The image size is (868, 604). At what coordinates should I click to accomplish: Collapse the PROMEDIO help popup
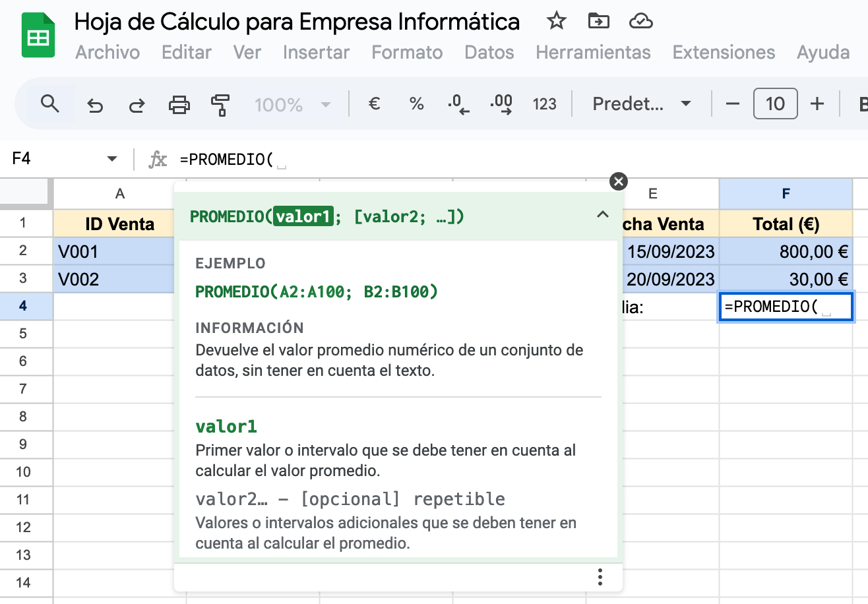pyautogui.click(x=602, y=215)
